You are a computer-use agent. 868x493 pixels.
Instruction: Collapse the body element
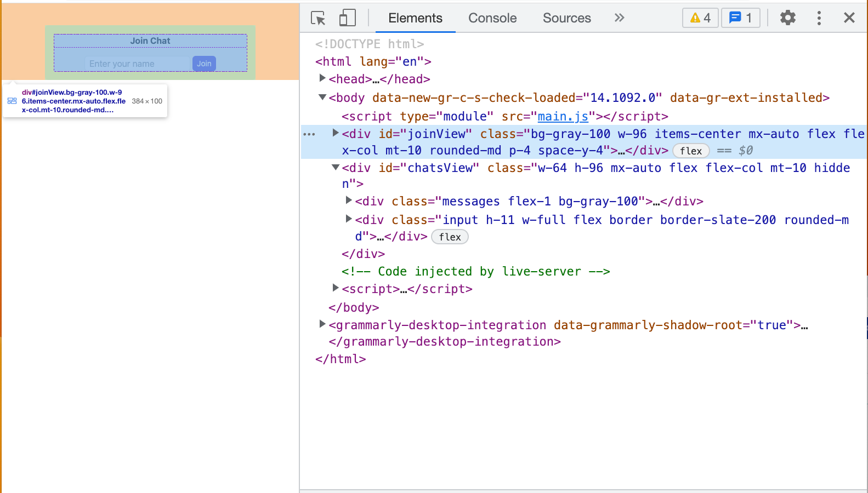click(322, 97)
